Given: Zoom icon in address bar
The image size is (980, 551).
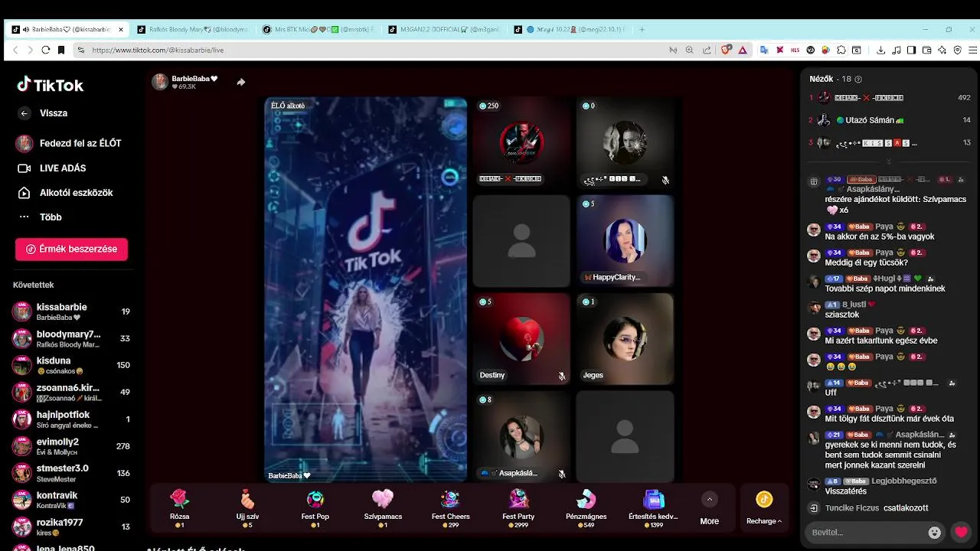Looking at the screenshot, I should [x=689, y=50].
